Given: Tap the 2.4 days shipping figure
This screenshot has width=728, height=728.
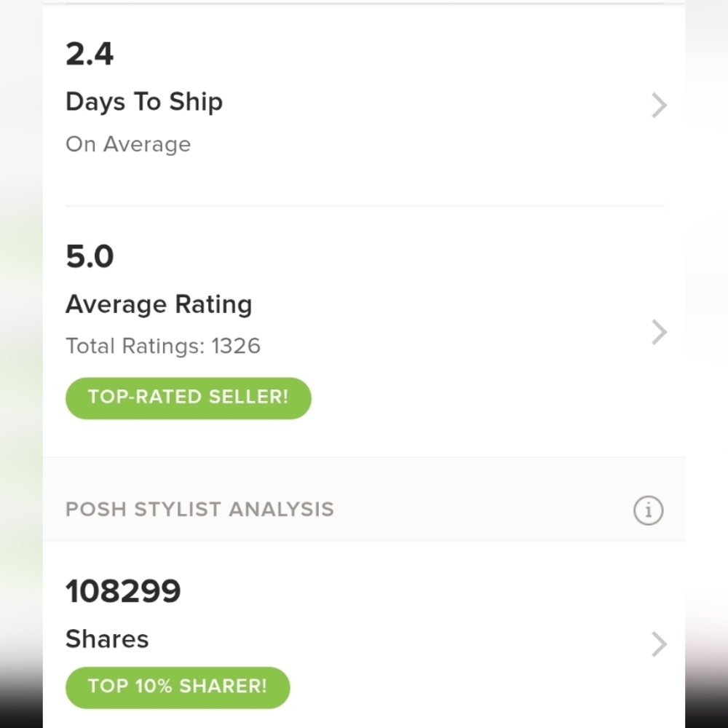Looking at the screenshot, I should click(89, 54).
